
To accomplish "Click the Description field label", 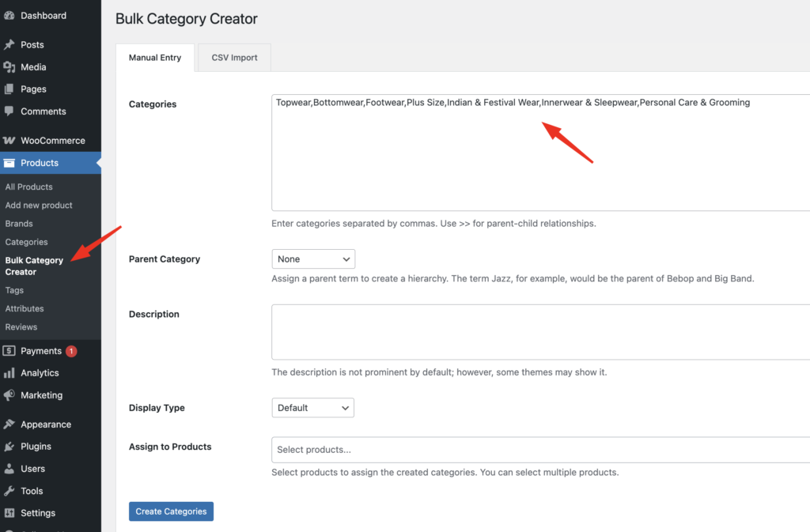I will click(x=154, y=315).
